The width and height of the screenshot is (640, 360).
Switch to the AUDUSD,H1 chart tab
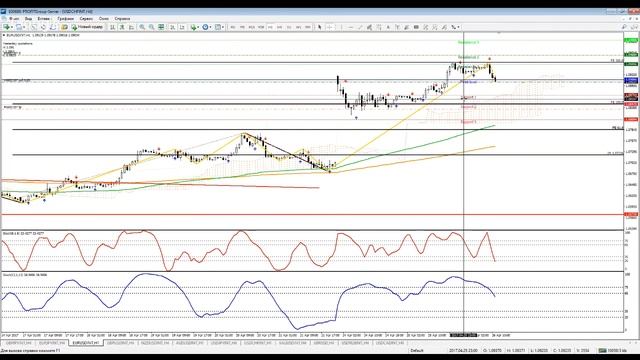point(189,343)
